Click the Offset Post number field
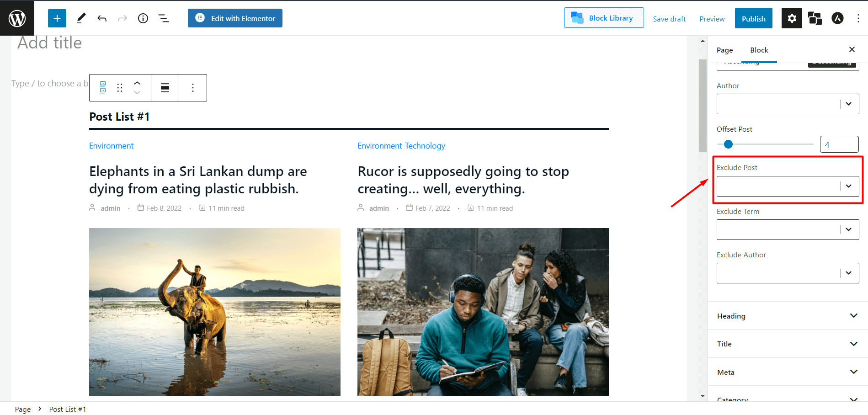The height and width of the screenshot is (415, 868). [839, 144]
